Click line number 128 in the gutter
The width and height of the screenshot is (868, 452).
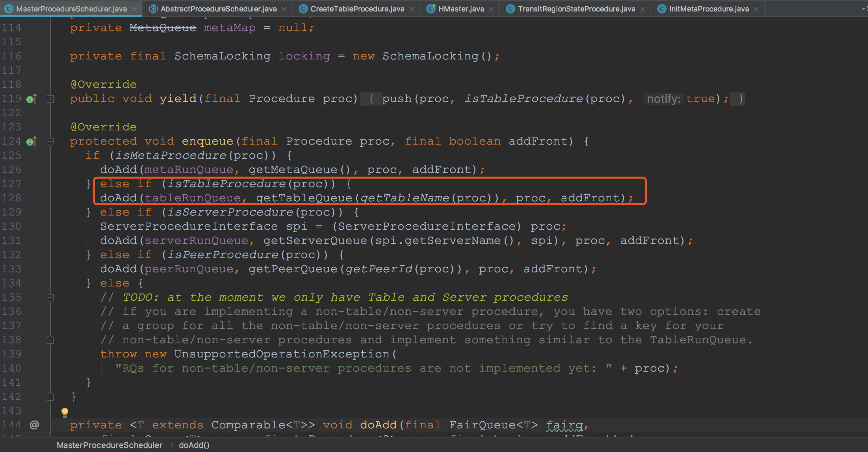(x=12, y=198)
